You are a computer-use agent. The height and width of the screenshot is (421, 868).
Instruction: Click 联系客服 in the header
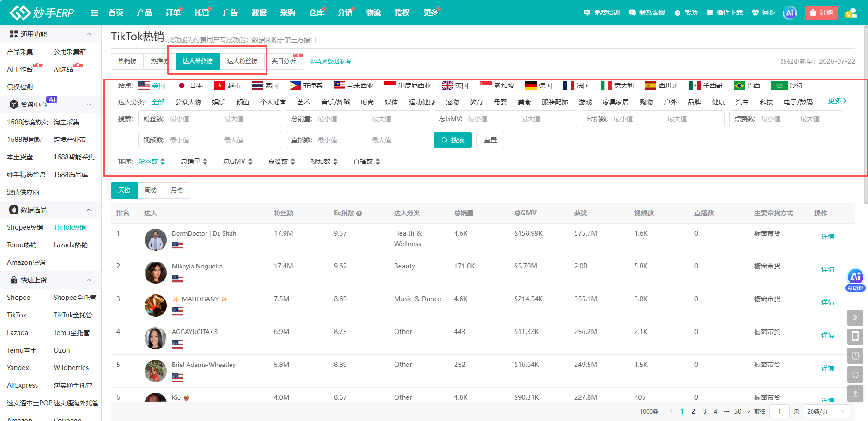(x=647, y=13)
